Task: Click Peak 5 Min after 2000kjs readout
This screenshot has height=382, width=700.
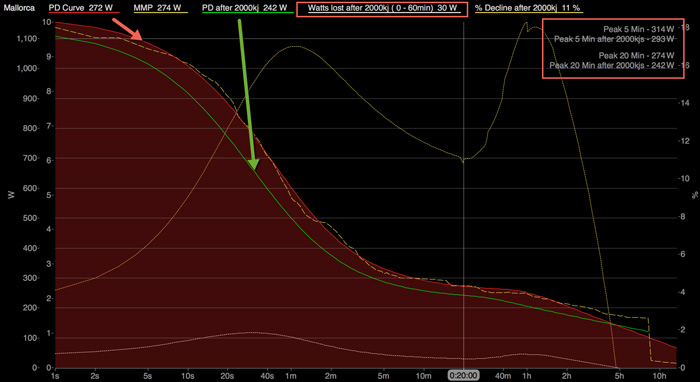Action: click(x=614, y=39)
